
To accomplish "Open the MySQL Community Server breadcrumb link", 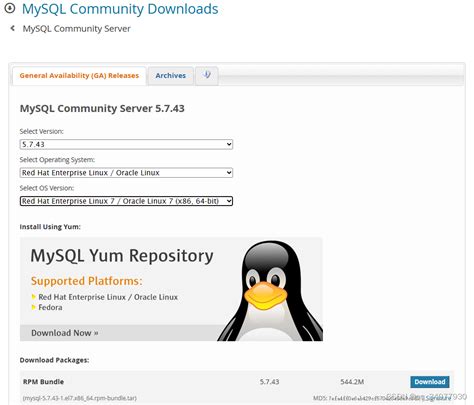I will (x=76, y=29).
